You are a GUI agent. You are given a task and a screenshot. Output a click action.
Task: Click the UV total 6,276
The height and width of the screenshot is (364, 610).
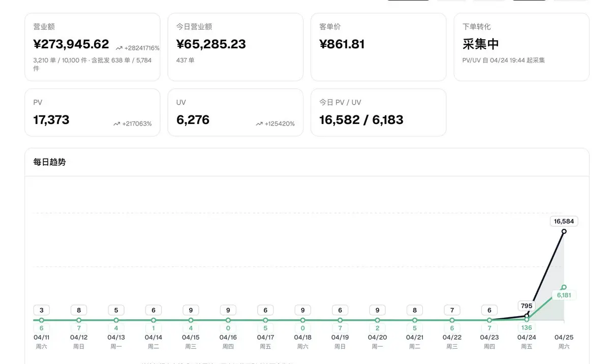click(193, 120)
